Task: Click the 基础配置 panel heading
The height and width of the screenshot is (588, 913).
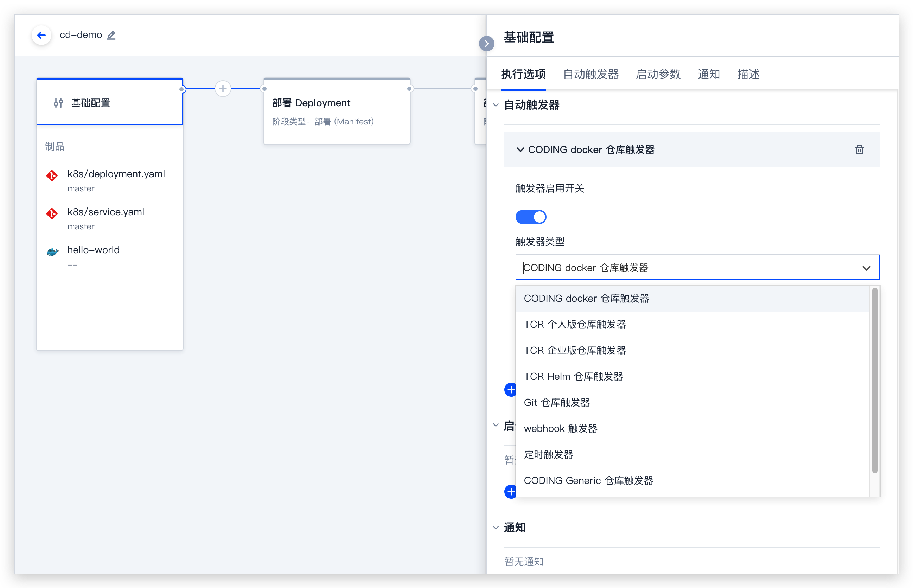Action: click(x=529, y=37)
